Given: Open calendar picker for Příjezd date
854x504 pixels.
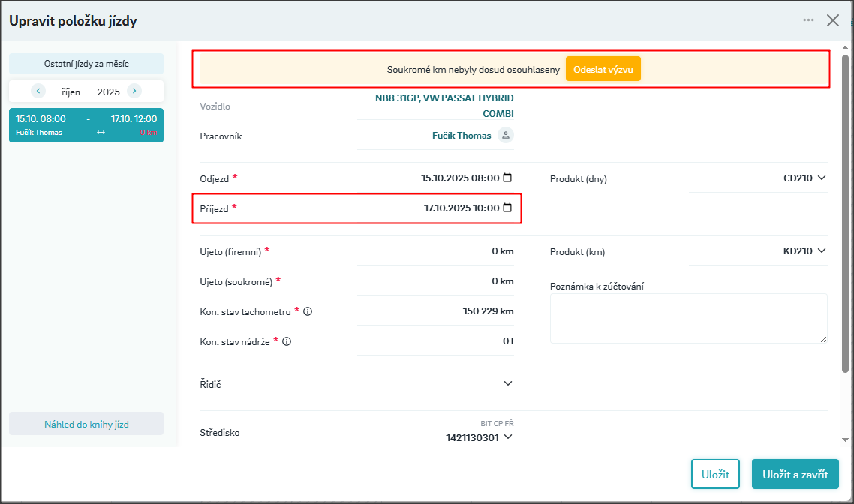Looking at the screenshot, I should point(507,208).
